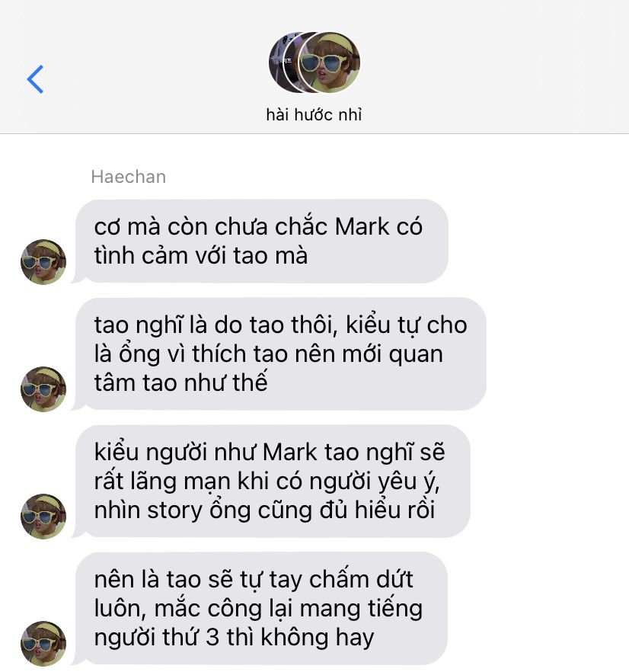Click 'tình cảm với tao mà' text line
The width and height of the screenshot is (629, 672).
(201, 256)
